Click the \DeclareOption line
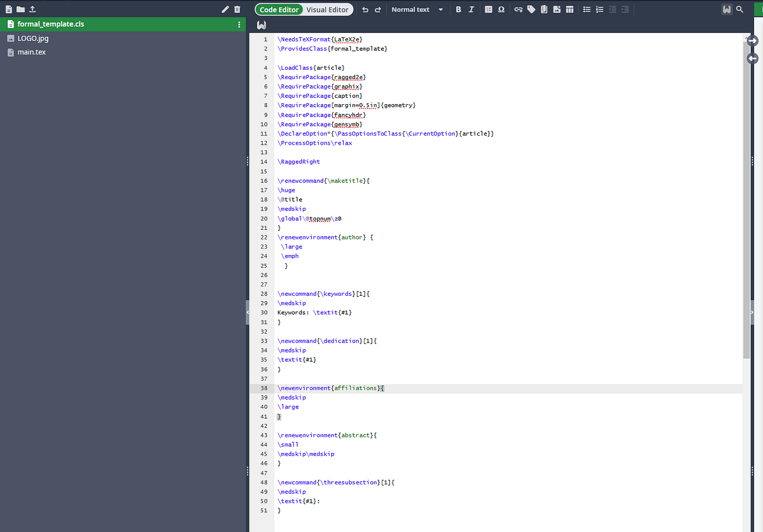This screenshot has width=763, height=532. [386, 134]
